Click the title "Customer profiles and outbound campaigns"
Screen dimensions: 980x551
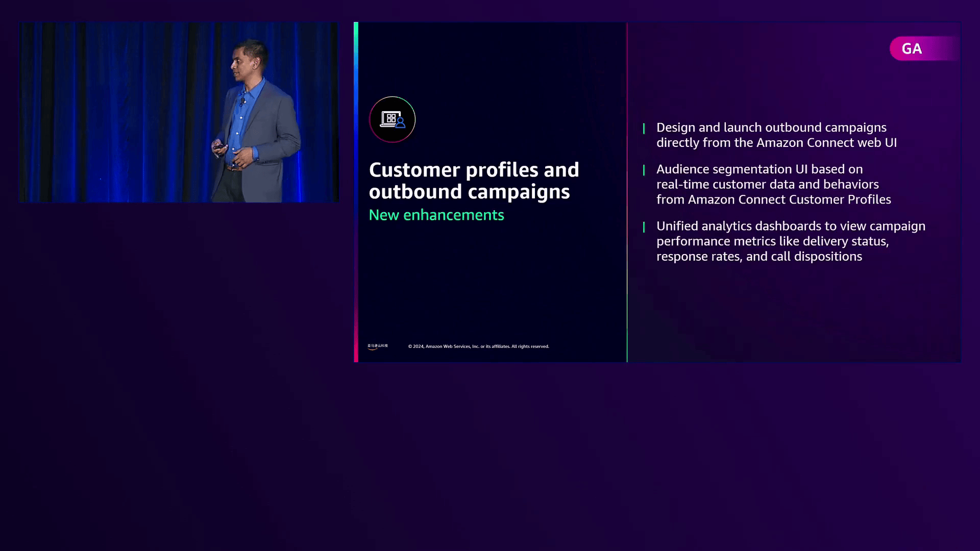(474, 181)
